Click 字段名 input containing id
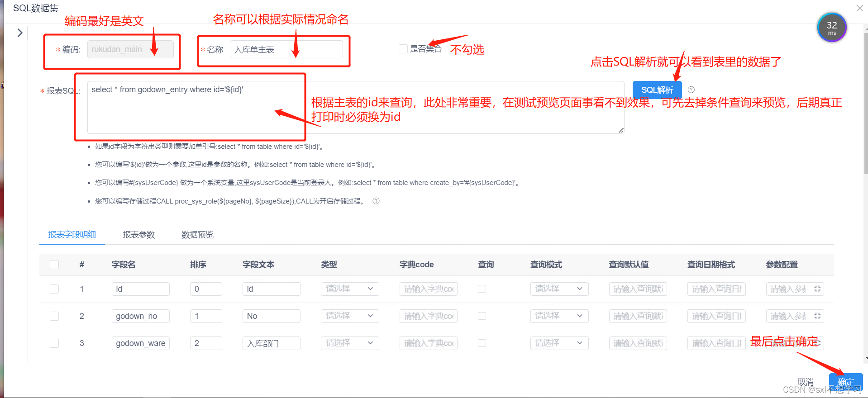Image resolution: width=868 pixels, height=398 pixels. click(x=141, y=289)
